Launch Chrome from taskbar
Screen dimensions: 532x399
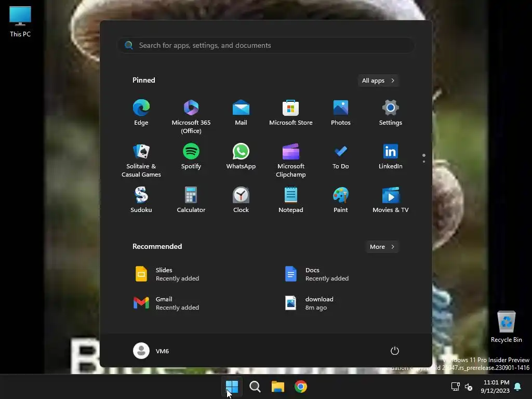pyautogui.click(x=301, y=387)
